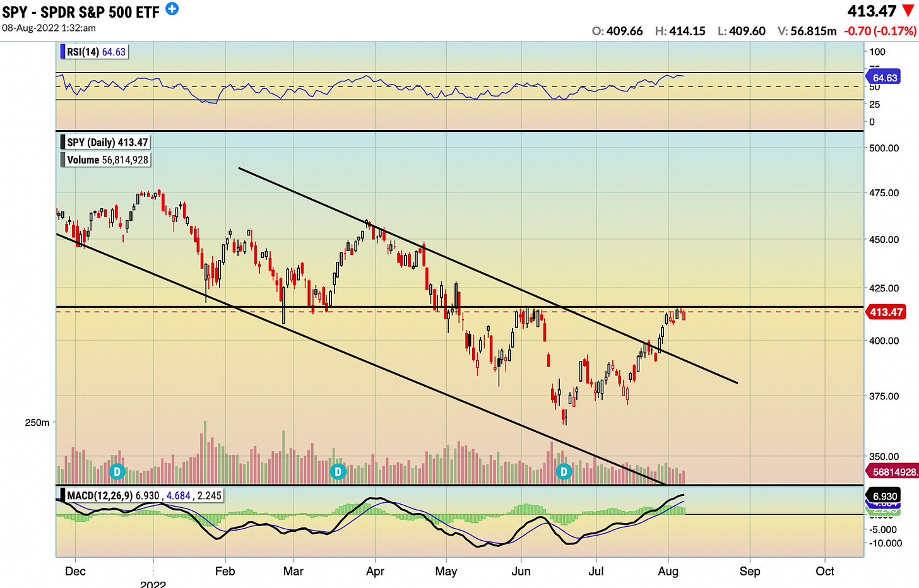Open the December dividend D marker
Image resolution: width=919 pixels, height=588 pixels.
[x=117, y=471]
